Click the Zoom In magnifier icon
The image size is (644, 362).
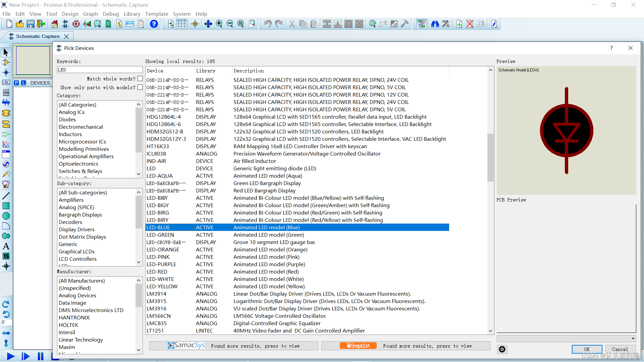pyautogui.click(x=219, y=24)
